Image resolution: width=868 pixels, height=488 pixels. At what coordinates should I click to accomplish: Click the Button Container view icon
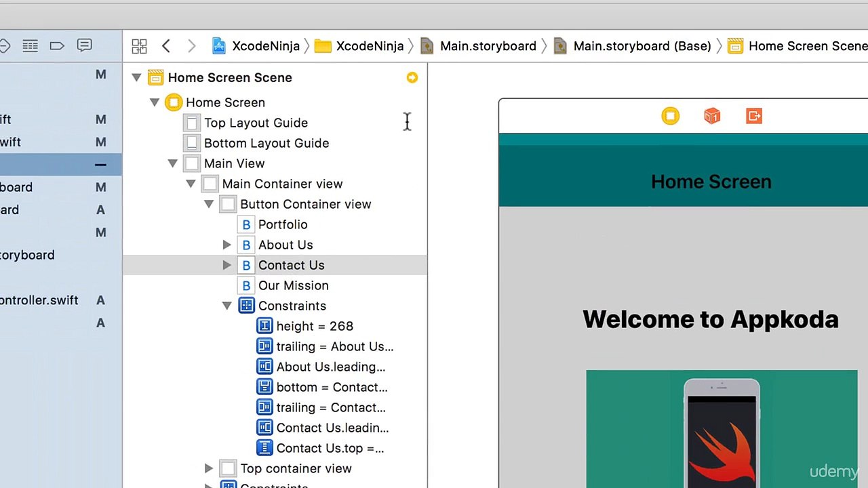pos(228,204)
